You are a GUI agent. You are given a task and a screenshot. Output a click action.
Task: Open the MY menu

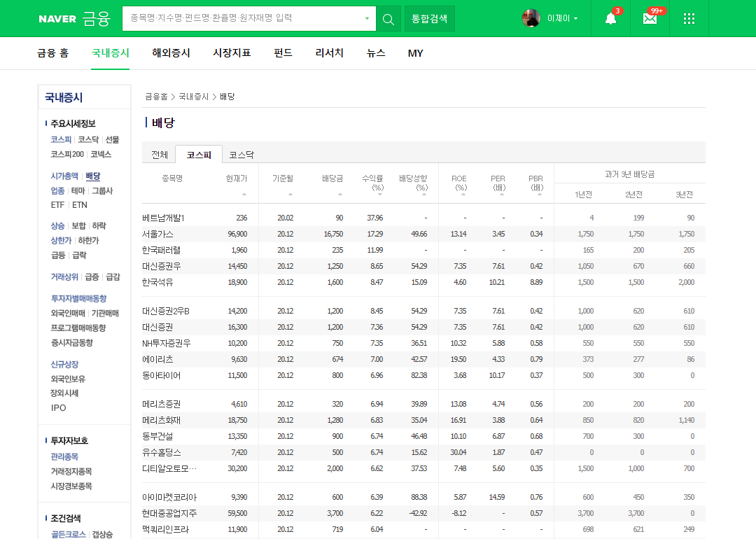(x=415, y=53)
